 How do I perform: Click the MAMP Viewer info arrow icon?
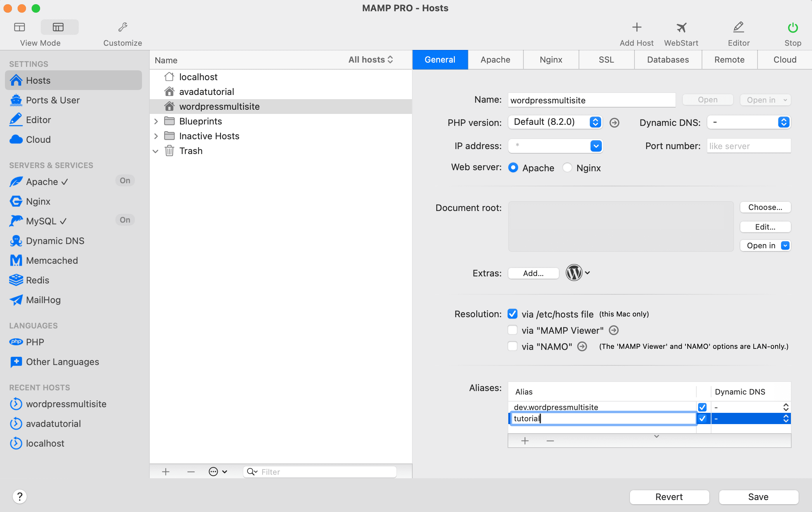point(614,330)
